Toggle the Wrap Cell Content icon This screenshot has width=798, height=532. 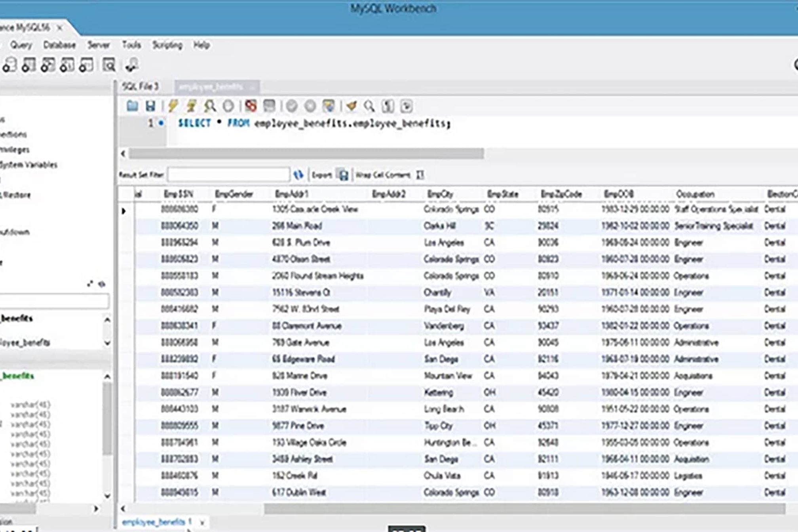420,175
